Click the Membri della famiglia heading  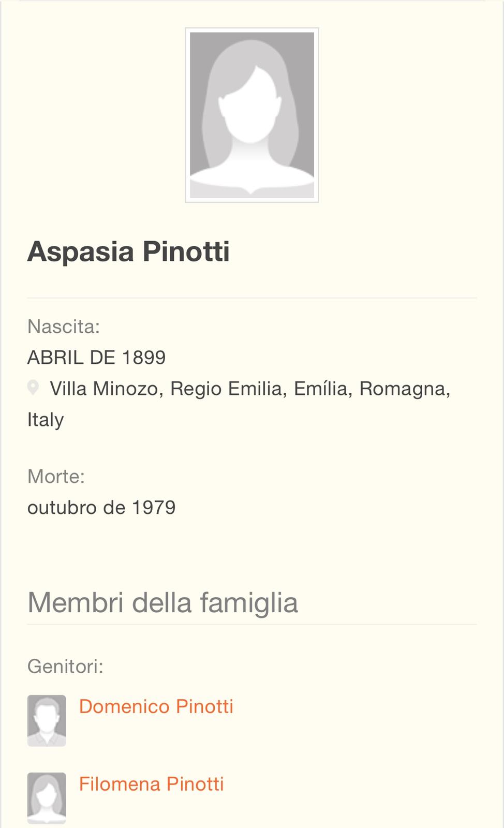(x=162, y=603)
